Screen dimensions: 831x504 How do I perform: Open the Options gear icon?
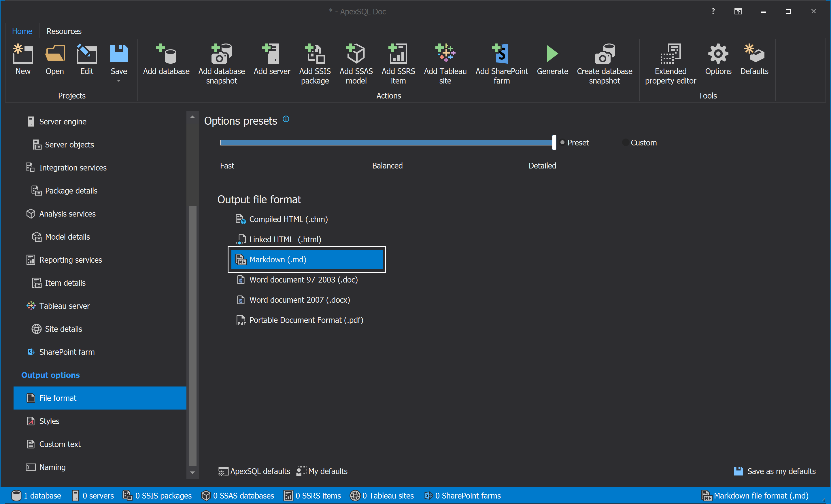click(x=718, y=54)
